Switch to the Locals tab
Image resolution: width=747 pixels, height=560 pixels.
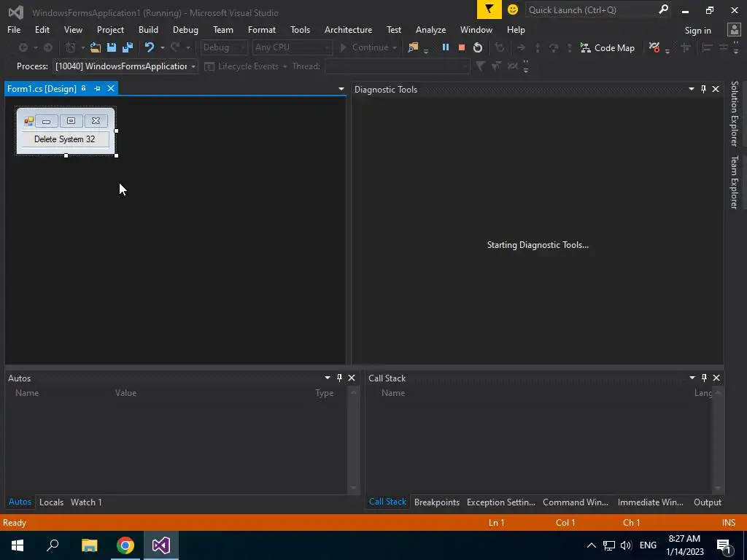[52, 502]
